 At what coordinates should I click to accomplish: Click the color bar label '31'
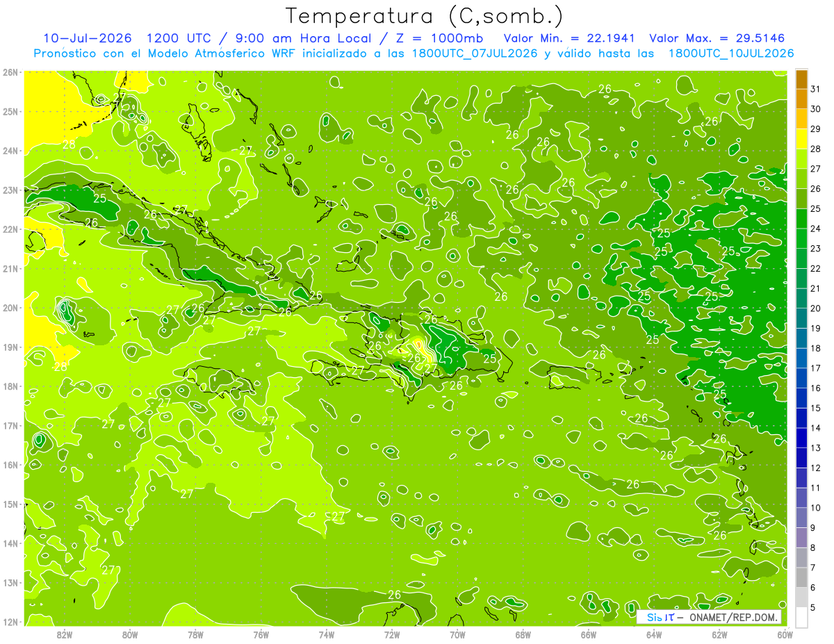pos(816,89)
